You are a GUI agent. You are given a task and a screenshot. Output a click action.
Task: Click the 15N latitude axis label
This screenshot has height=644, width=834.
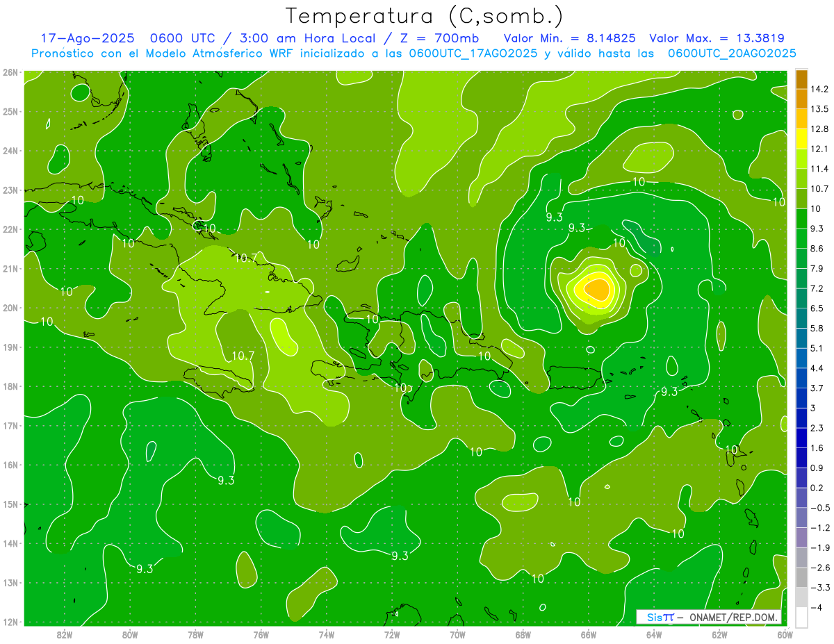pos(10,504)
